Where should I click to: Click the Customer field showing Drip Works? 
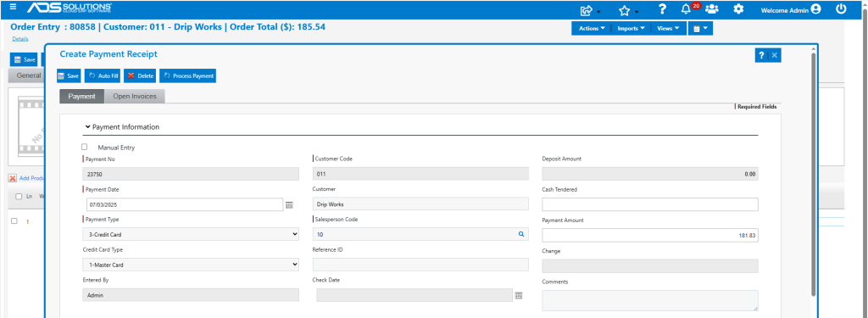click(420, 204)
